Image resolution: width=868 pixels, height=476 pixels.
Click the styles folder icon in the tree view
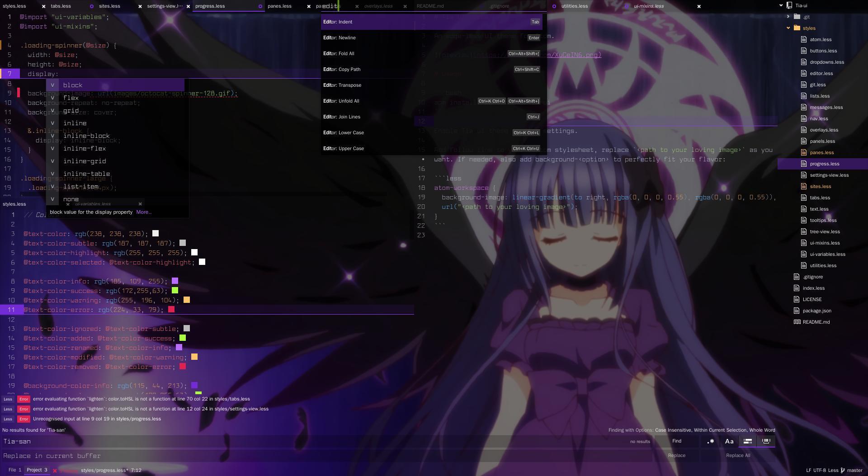pos(797,28)
